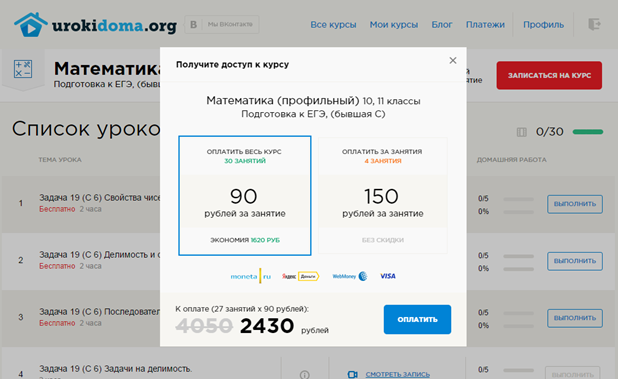Click the logout door icon
The width and height of the screenshot is (618, 379).
tap(594, 24)
